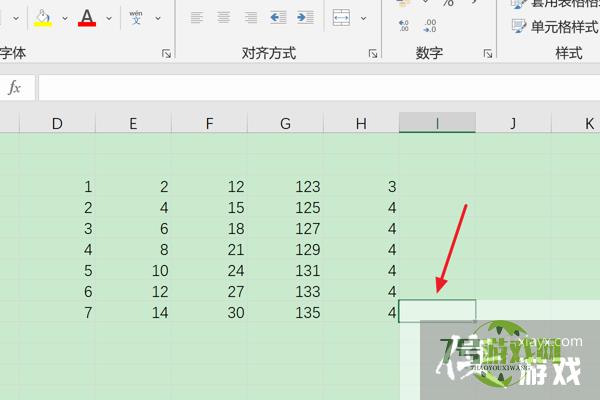Select column G header

[285, 123]
